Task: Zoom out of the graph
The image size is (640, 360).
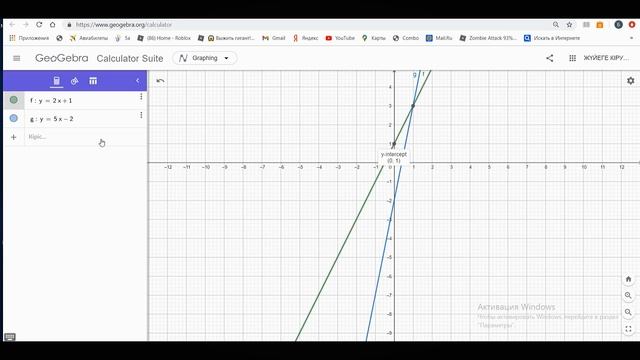Action: tap(628, 312)
